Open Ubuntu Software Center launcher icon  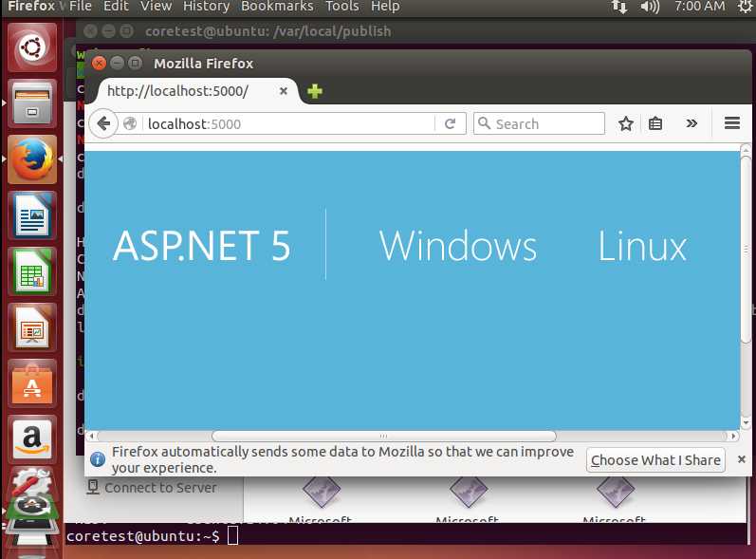[x=32, y=383]
